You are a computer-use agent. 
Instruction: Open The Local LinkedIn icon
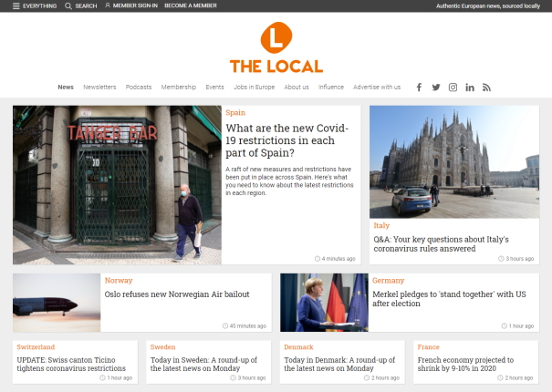(470, 88)
